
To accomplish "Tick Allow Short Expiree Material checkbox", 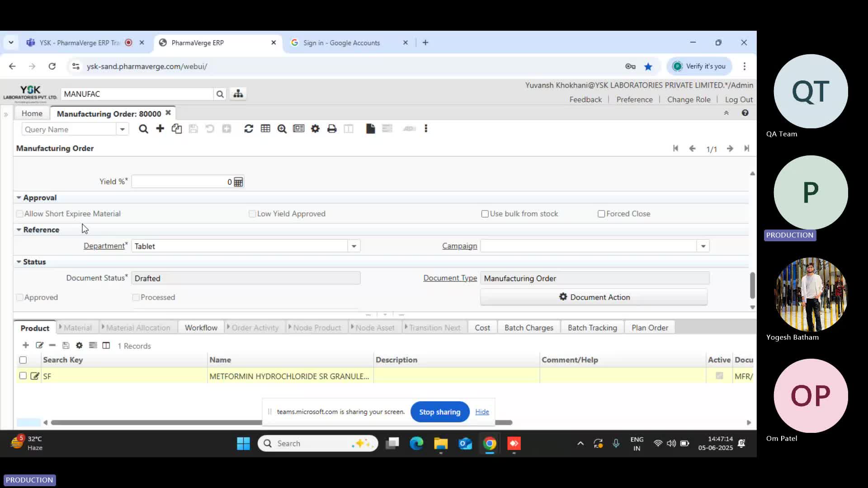I will click(x=19, y=214).
